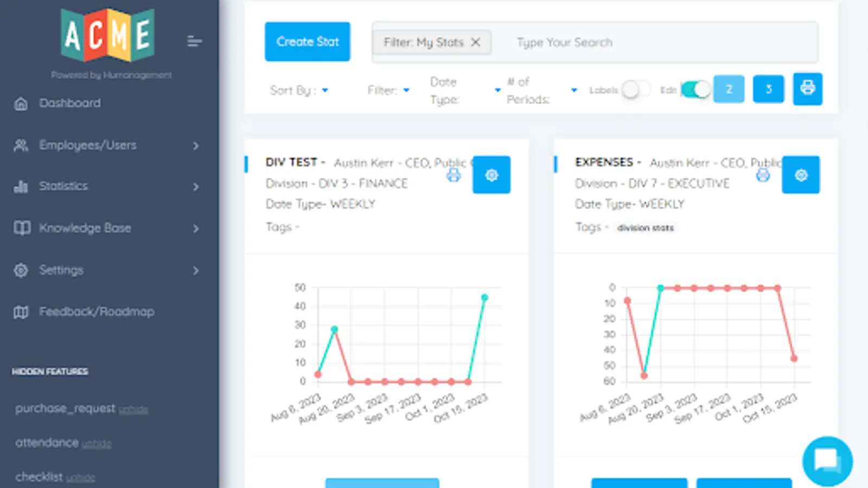Open Feedback/Roadmap menu item
The height and width of the screenshot is (488, 868).
pos(97,312)
